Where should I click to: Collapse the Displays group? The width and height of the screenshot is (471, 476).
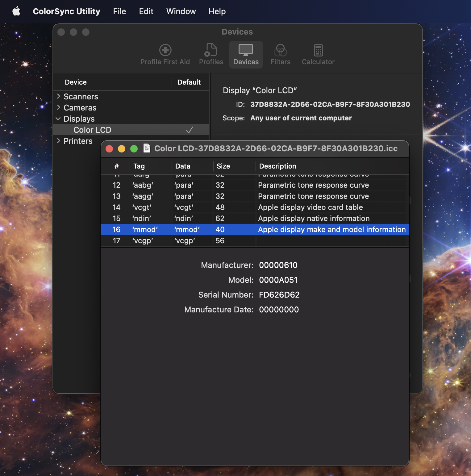tap(58, 119)
